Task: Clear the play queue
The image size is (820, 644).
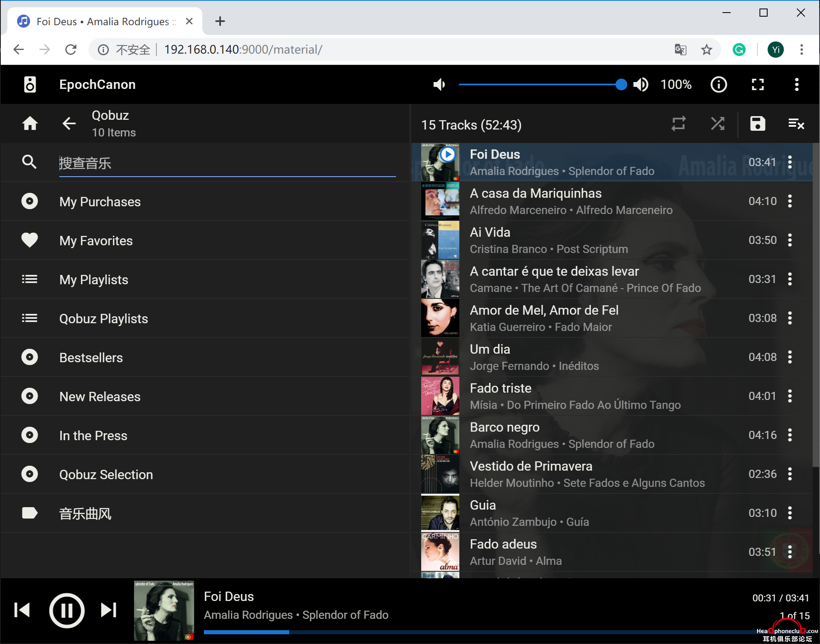Action: click(796, 123)
